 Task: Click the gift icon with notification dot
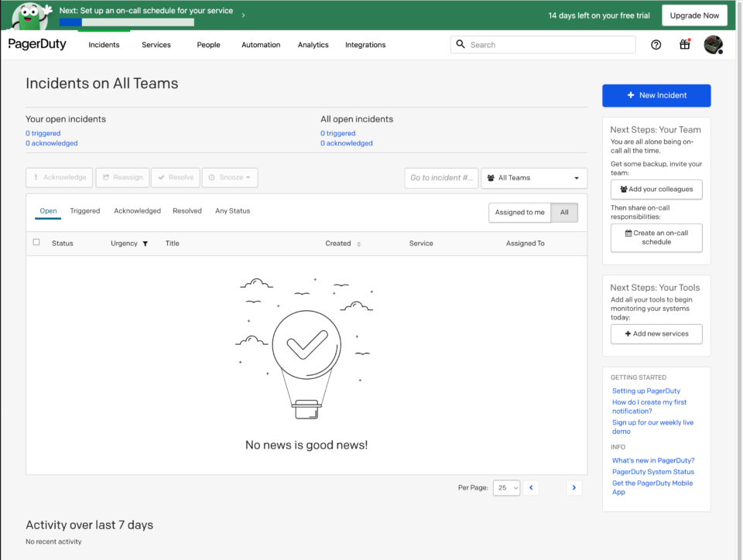pos(684,44)
